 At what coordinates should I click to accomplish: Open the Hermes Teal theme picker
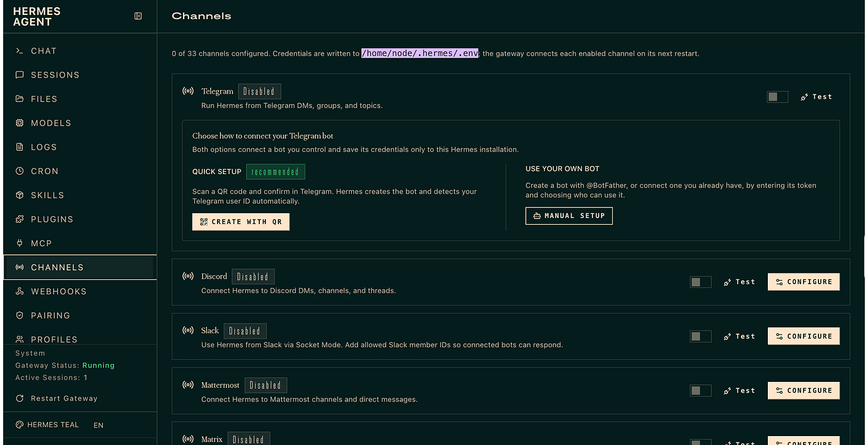[x=47, y=425]
